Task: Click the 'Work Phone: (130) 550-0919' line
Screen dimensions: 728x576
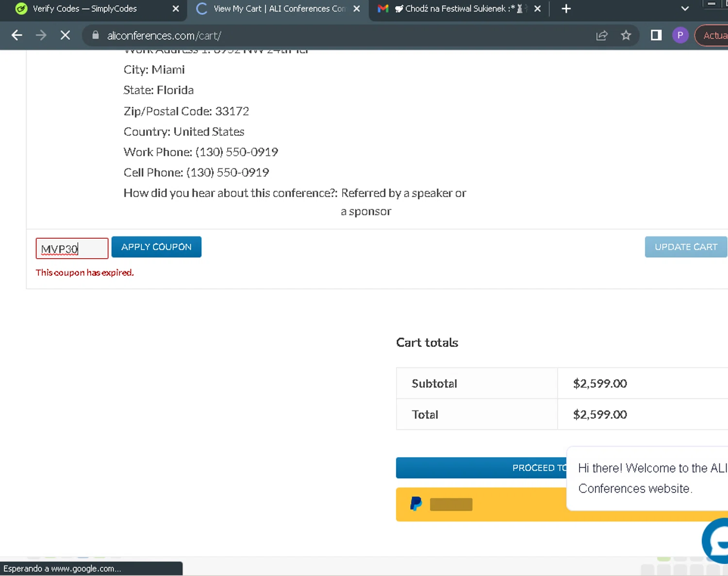Action: [x=201, y=152]
